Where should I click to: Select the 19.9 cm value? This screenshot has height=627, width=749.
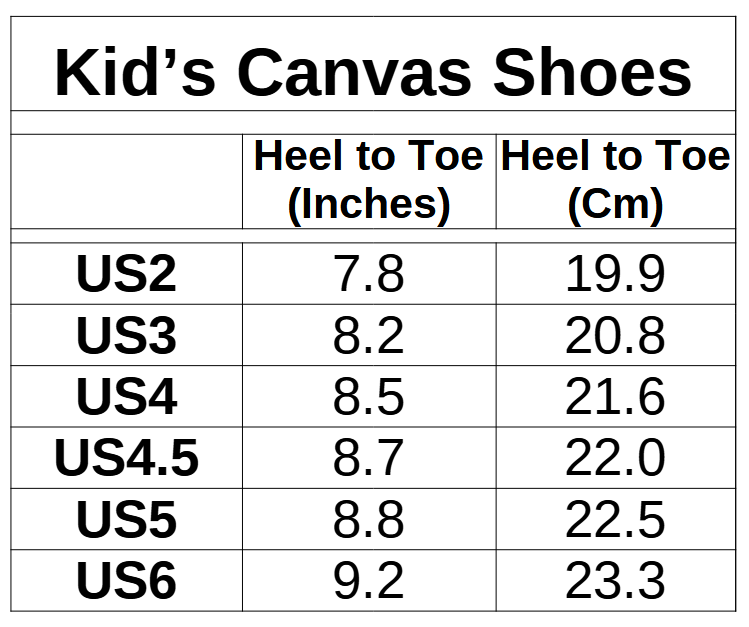tap(615, 274)
